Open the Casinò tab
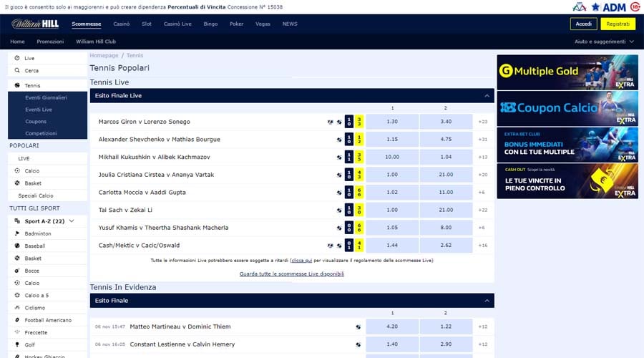The width and height of the screenshot is (644, 358). [x=122, y=24]
